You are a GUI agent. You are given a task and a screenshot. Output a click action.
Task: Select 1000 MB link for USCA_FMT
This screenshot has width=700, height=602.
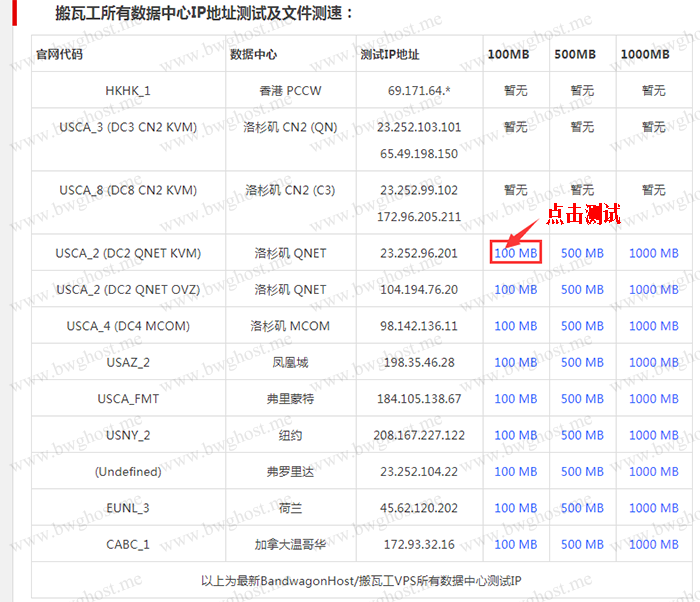(x=654, y=399)
